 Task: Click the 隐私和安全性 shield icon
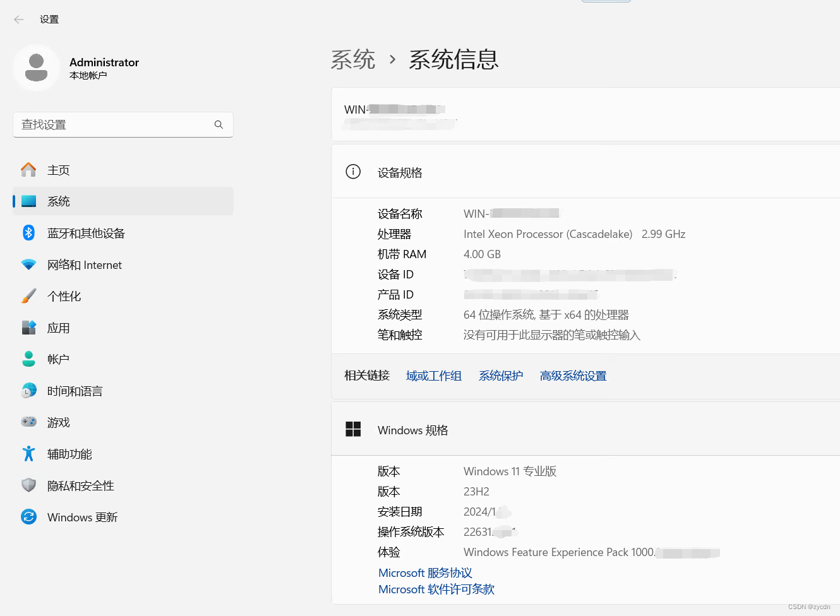(x=28, y=485)
